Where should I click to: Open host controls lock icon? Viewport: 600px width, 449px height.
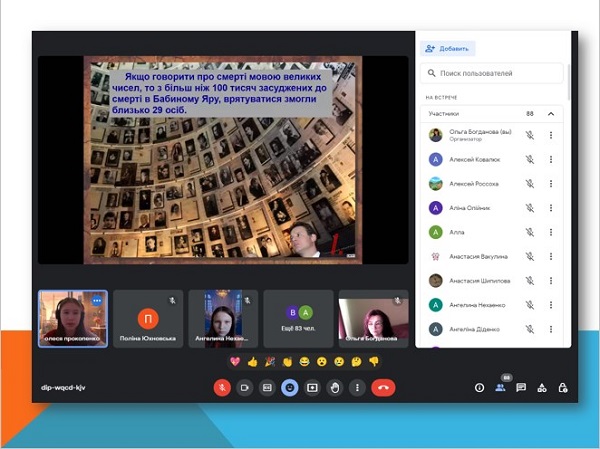pos(562,388)
